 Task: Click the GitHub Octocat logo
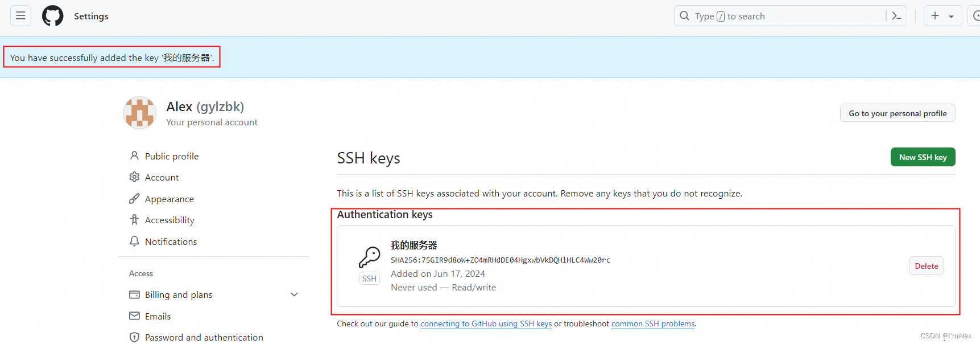pos(53,16)
